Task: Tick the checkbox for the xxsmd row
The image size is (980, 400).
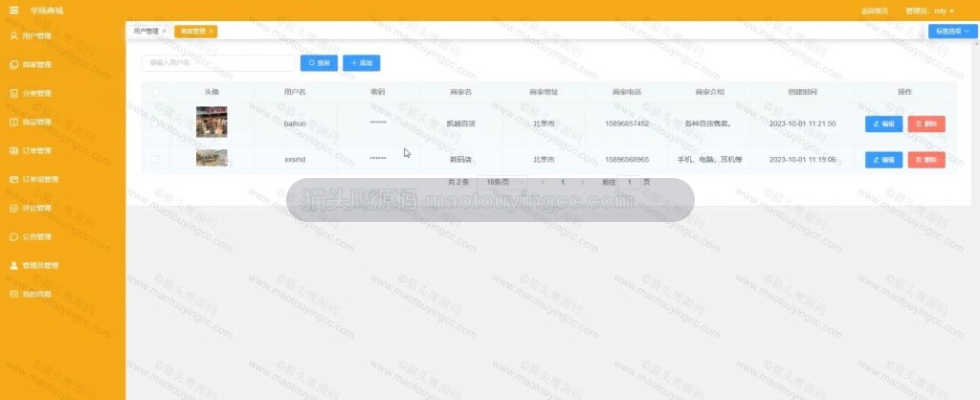Action: tap(156, 160)
